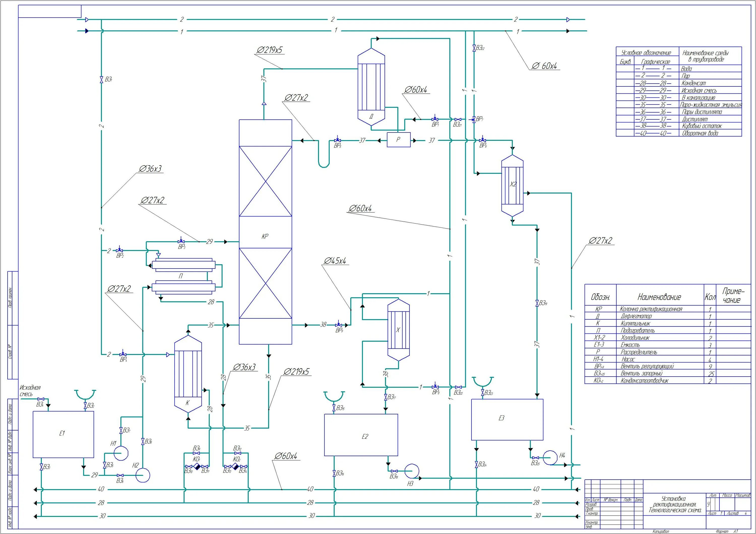Click shut-off valve ВЗ22 symbol

coord(474,48)
